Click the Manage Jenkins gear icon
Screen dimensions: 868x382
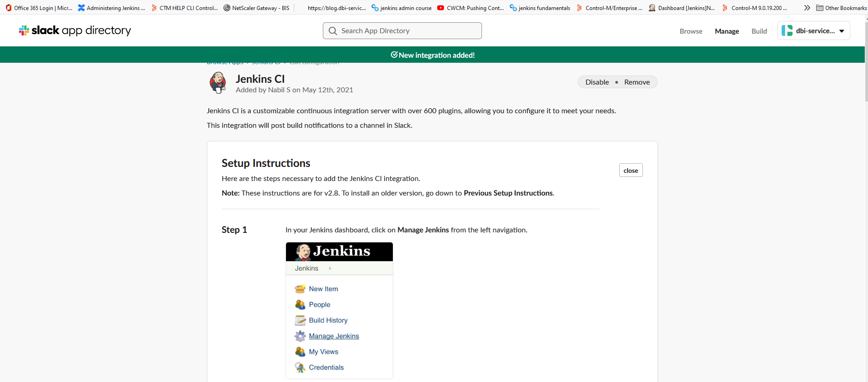(x=300, y=336)
